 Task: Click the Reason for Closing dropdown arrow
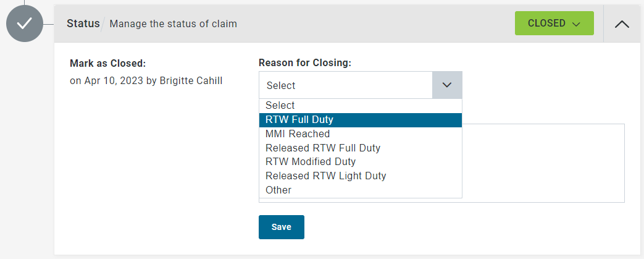pos(447,85)
